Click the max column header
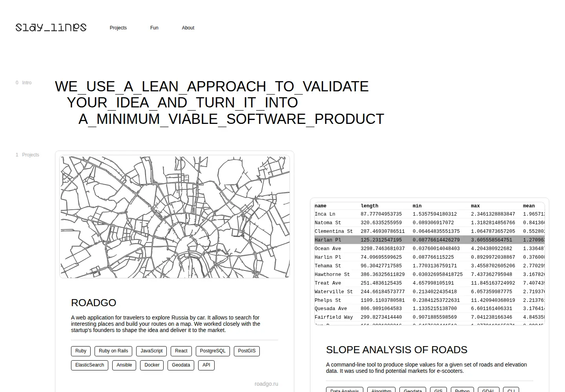The image size is (565, 392). pyautogui.click(x=475, y=206)
